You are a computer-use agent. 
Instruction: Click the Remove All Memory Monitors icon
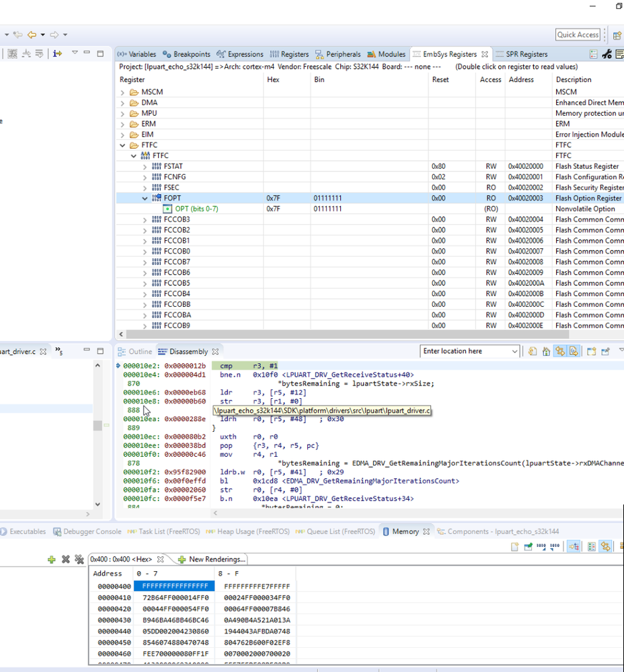79,559
